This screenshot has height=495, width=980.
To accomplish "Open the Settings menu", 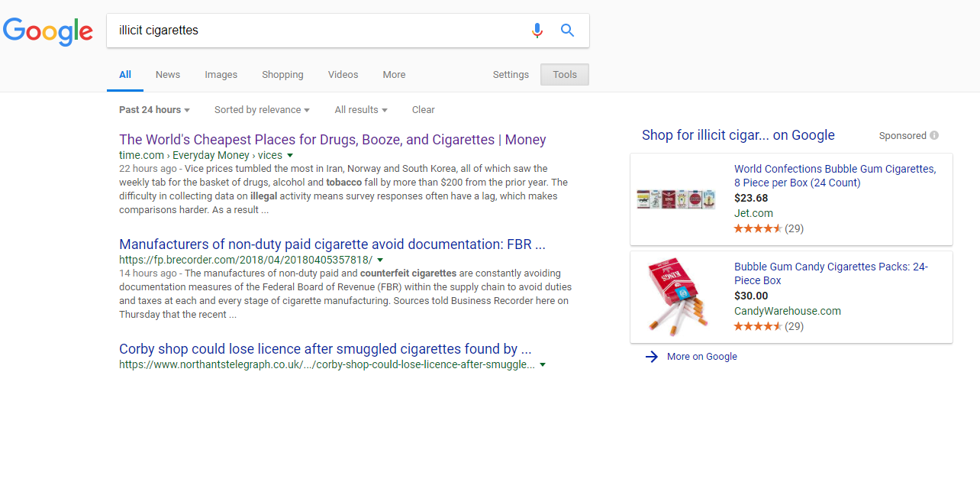I will [x=511, y=75].
